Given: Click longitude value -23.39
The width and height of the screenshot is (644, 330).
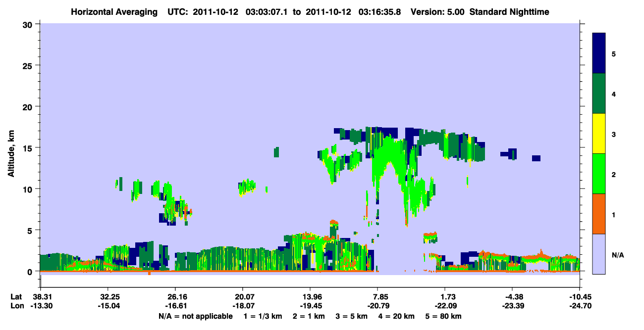Looking at the screenshot, I should 512,306.
